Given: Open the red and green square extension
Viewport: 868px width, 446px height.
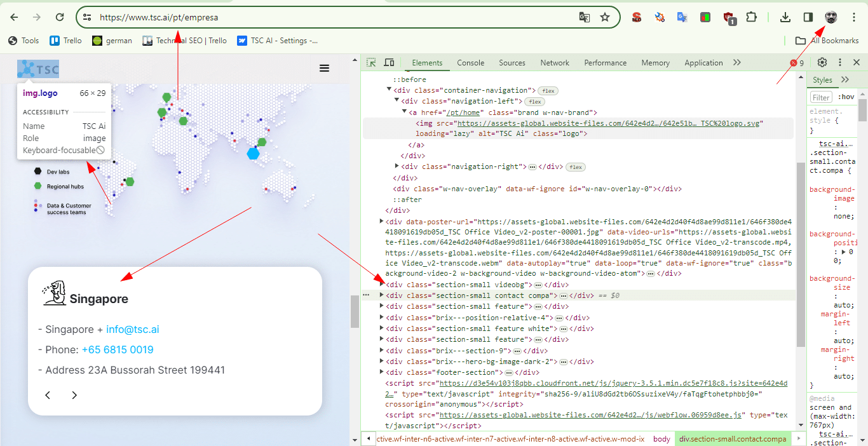Looking at the screenshot, I should [x=705, y=17].
